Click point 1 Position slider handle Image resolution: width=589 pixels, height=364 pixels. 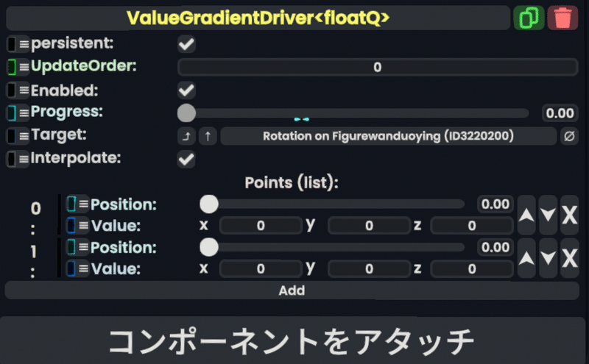(209, 247)
